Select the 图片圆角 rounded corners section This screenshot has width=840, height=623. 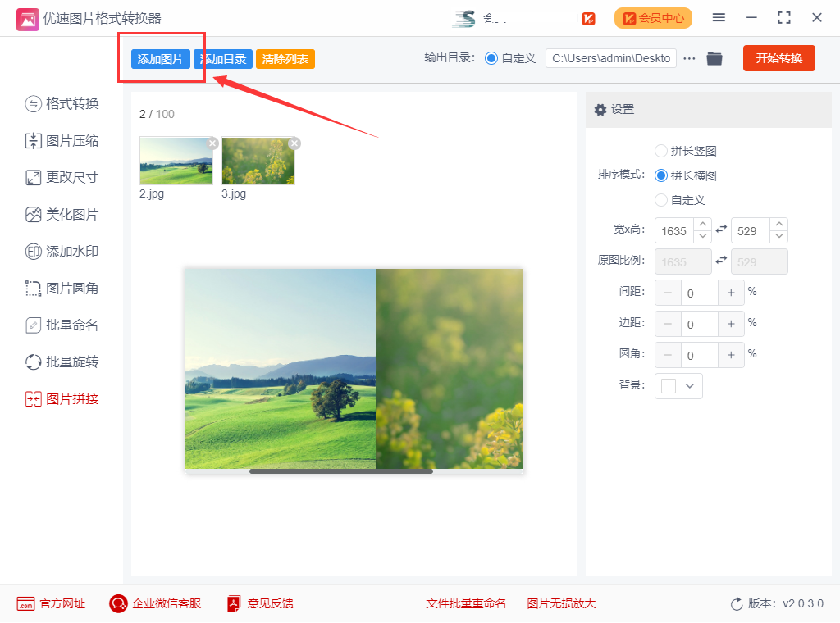coord(62,289)
